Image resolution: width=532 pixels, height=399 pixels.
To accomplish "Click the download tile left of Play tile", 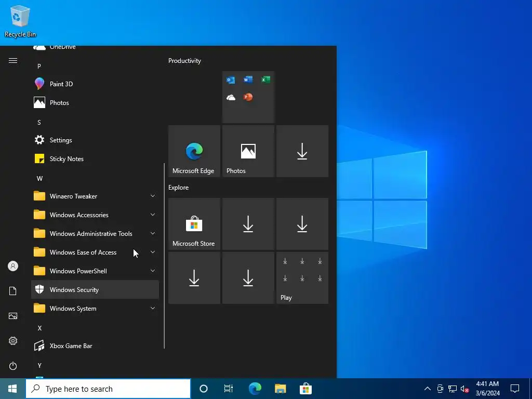I will click(248, 278).
